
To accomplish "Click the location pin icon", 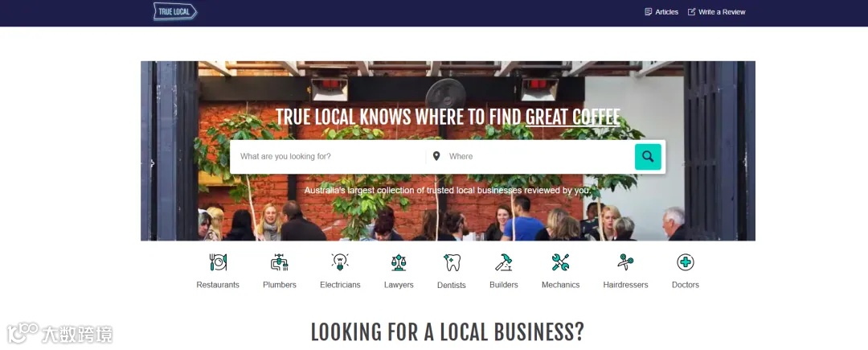I will point(436,156).
